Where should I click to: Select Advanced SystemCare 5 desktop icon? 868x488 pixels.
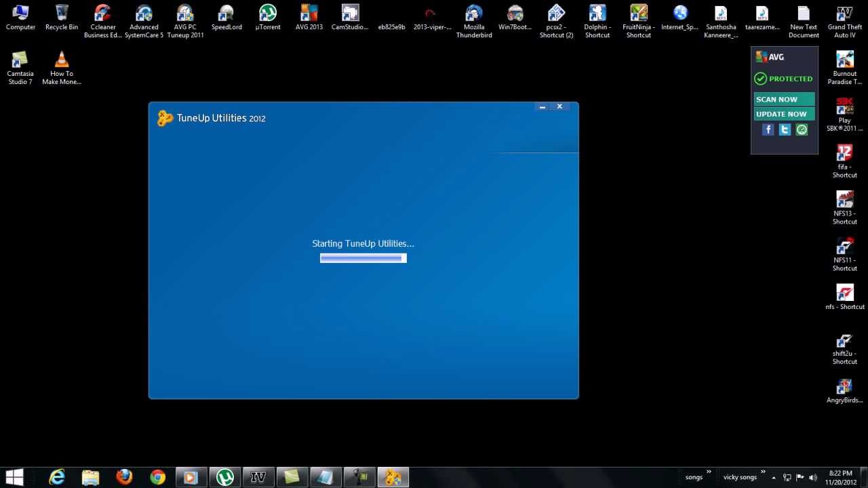[x=144, y=21]
